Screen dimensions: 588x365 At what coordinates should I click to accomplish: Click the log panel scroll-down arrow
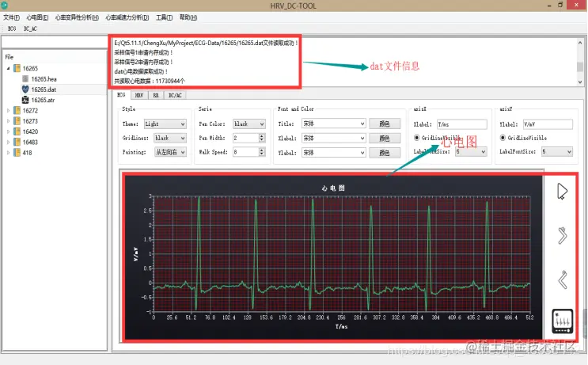580,82
